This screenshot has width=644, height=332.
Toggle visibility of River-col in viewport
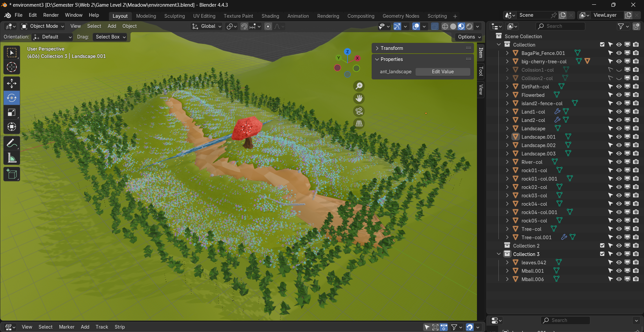point(619,162)
